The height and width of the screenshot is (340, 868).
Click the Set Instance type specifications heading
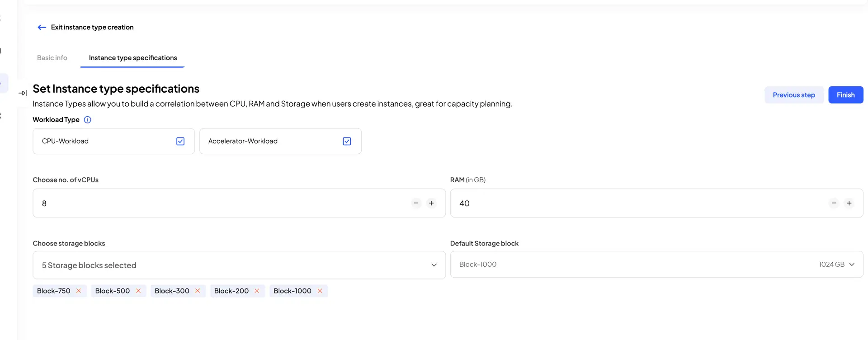116,89
